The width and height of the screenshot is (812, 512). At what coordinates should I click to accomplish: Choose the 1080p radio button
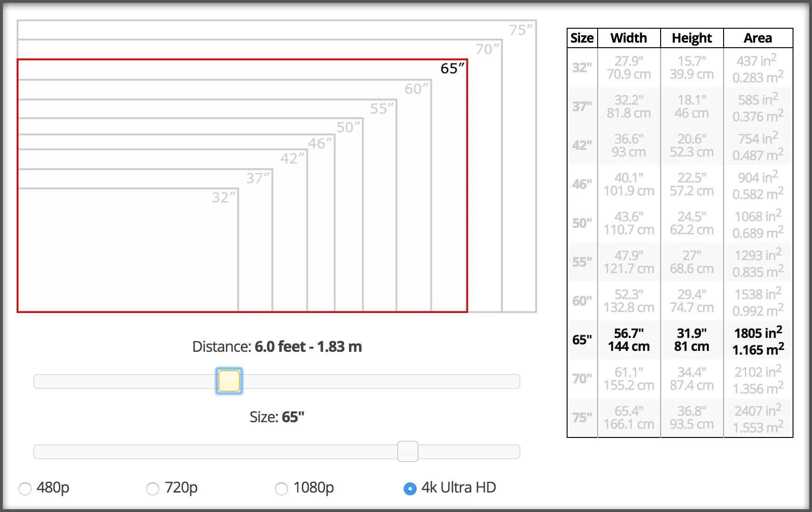281,488
